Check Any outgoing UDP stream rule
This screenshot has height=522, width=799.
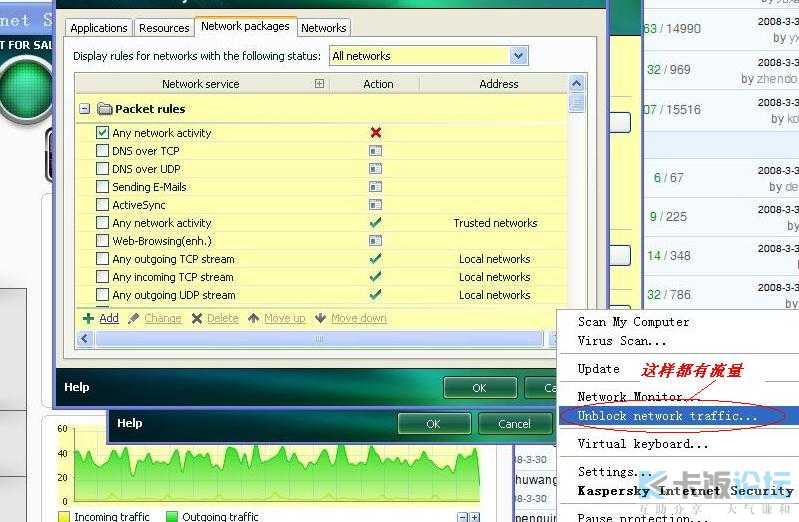tap(102, 295)
